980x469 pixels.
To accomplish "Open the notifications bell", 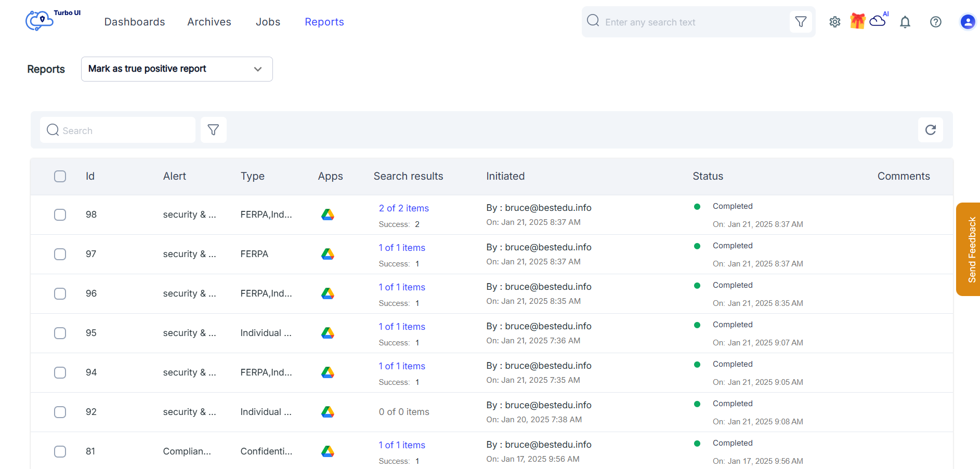I will pos(905,22).
